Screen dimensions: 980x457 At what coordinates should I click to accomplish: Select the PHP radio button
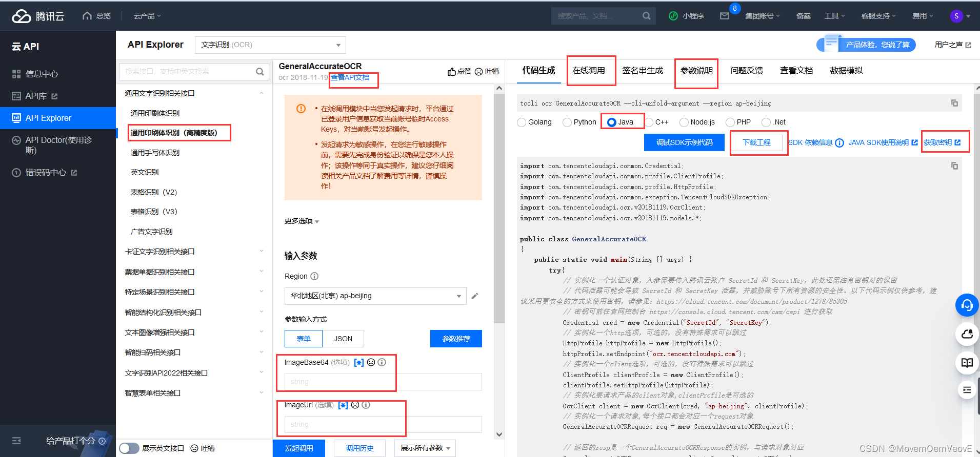click(730, 122)
